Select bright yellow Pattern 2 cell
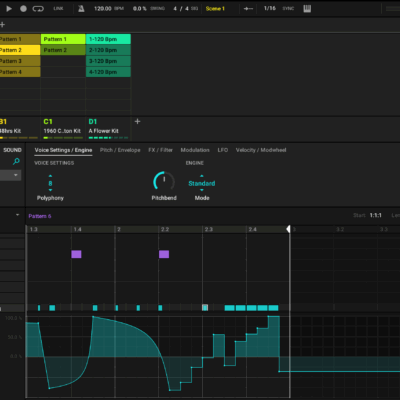This screenshot has width=400, height=400. point(20,50)
